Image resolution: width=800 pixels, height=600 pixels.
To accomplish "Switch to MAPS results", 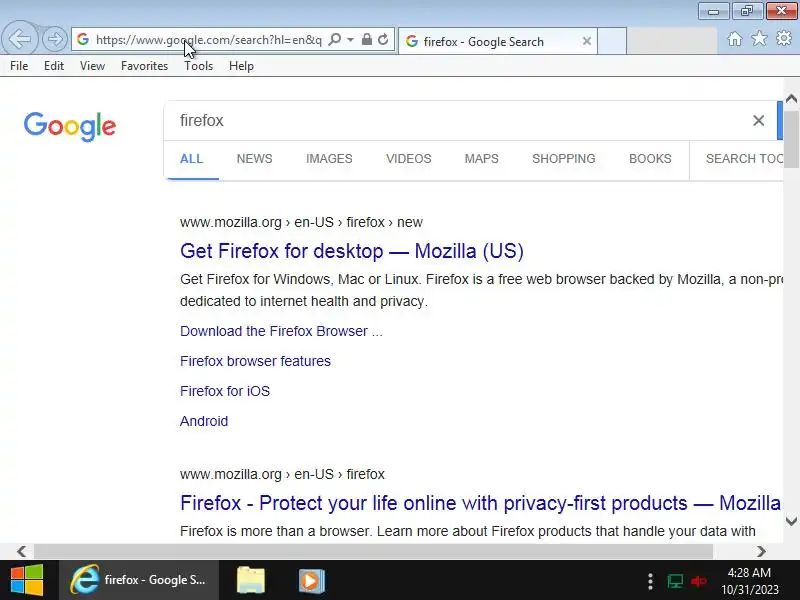I will (x=482, y=159).
